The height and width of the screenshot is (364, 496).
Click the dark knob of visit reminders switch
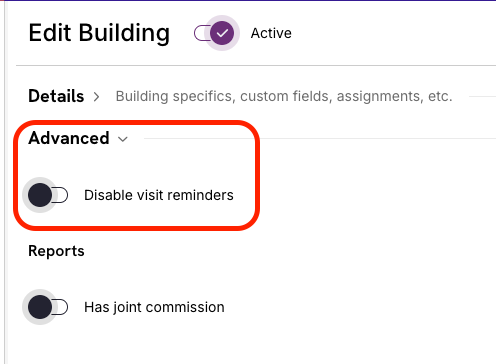(40, 195)
